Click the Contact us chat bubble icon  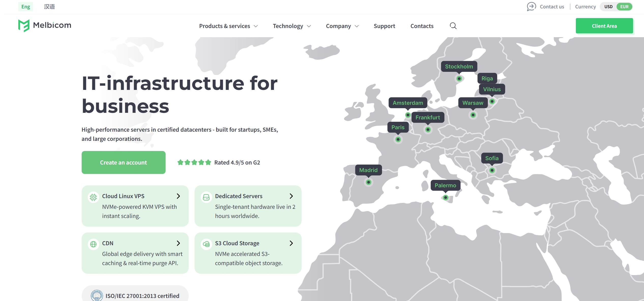click(531, 7)
